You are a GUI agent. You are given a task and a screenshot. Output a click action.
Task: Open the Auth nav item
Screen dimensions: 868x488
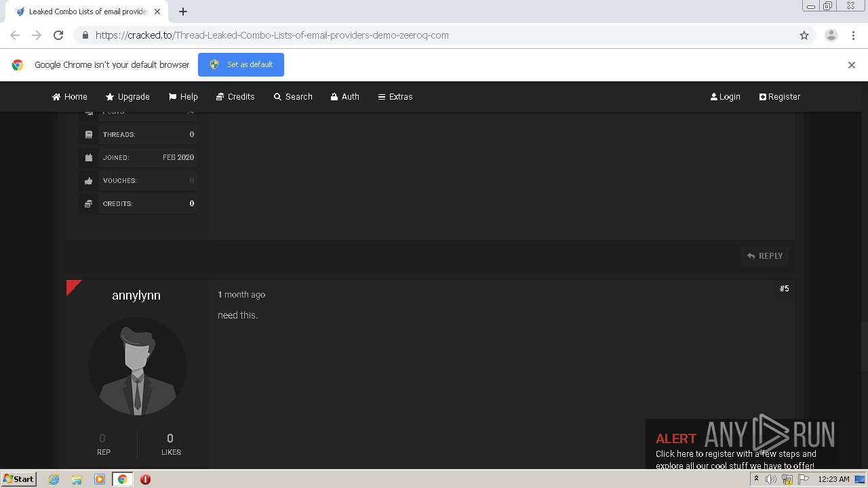point(345,97)
